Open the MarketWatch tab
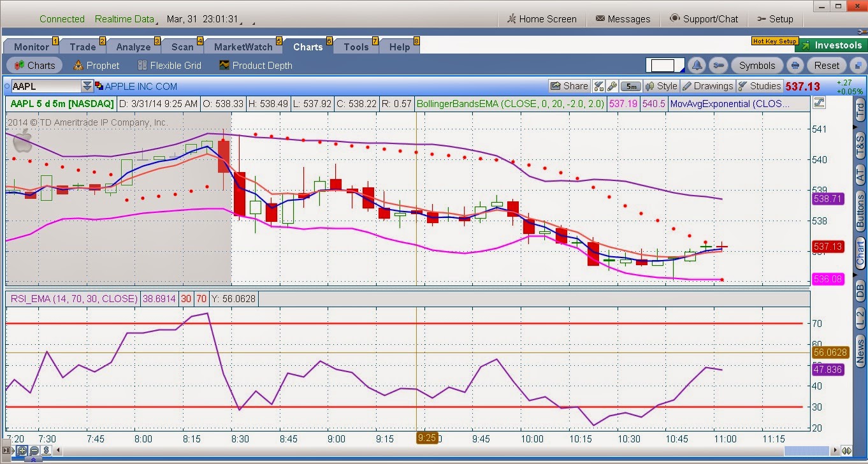 click(243, 47)
